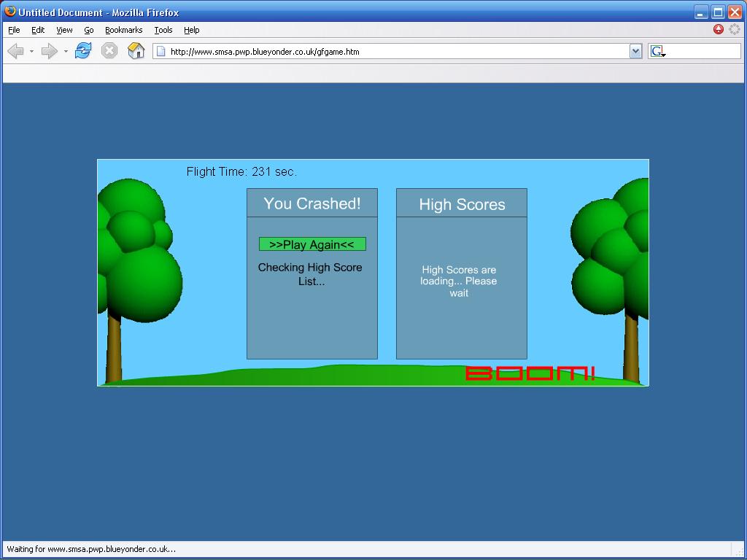Go to the Home page icon
The width and height of the screenshot is (747, 560).
coord(136,50)
